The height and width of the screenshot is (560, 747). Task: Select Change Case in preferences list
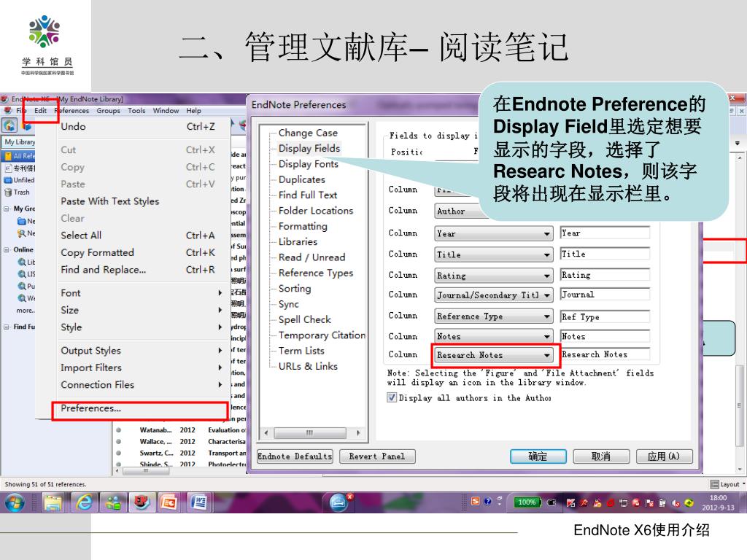(308, 133)
